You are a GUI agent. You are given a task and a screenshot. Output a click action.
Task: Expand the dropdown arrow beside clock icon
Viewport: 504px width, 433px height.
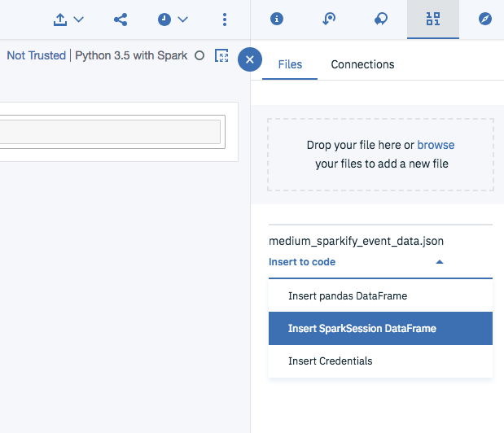point(183,19)
